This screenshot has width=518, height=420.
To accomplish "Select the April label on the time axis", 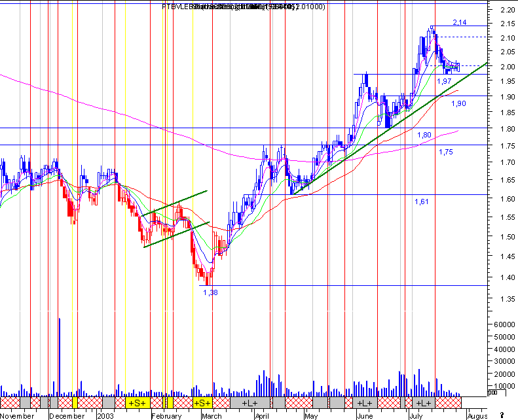I will pos(262,416).
